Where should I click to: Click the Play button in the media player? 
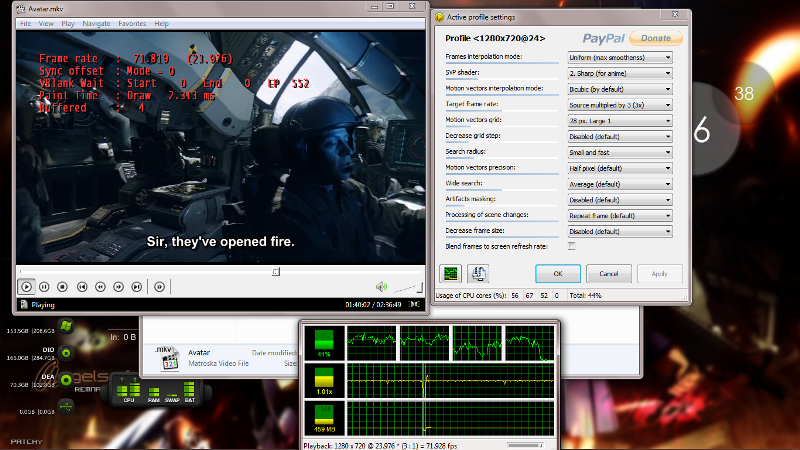[x=26, y=287]
